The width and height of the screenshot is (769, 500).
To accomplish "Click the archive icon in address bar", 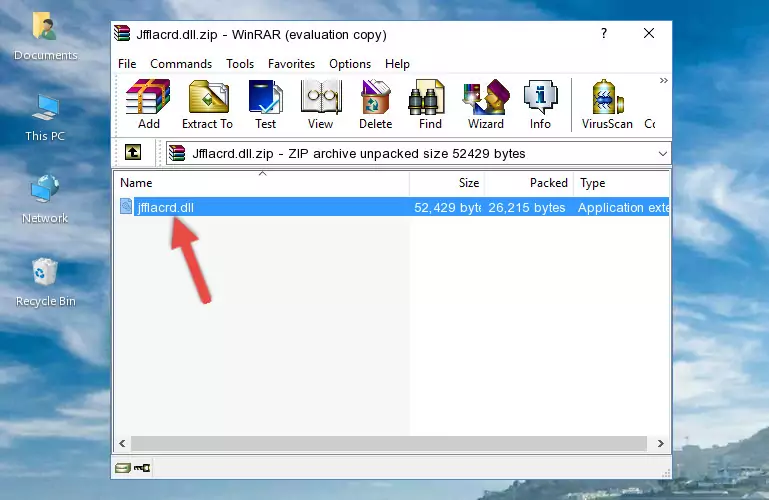I will tap(177, 153).
